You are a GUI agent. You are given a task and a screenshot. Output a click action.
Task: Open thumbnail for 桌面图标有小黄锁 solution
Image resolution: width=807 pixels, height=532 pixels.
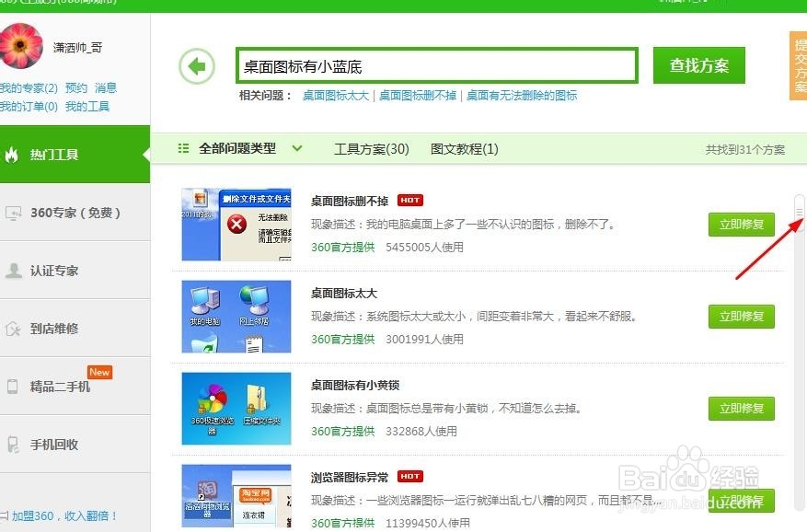click(x=236, y=409)
